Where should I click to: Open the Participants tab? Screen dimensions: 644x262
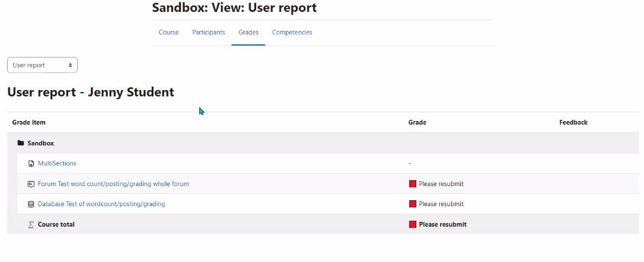[x=209, y=33]
